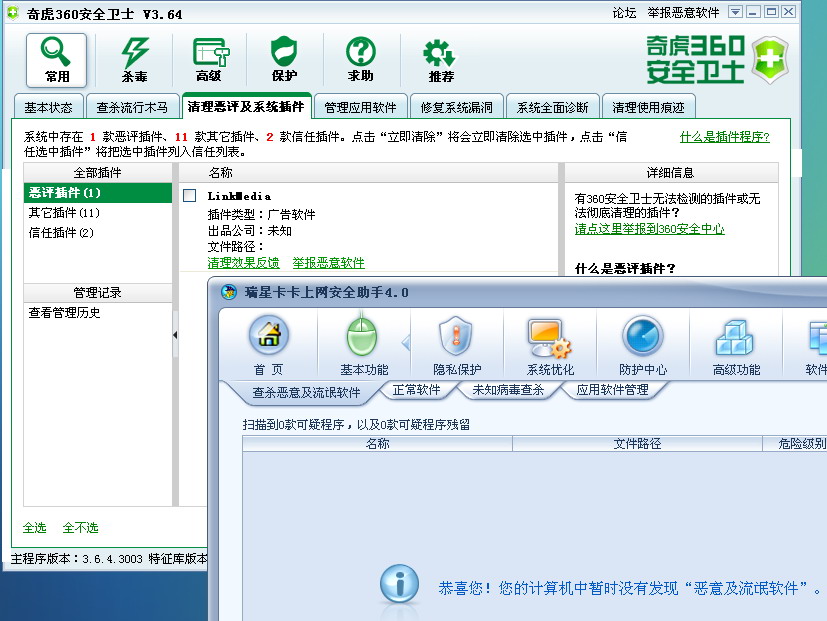Click 清理效果反馈 link
The image size is (827, 621).
click(x=243, y=263)
